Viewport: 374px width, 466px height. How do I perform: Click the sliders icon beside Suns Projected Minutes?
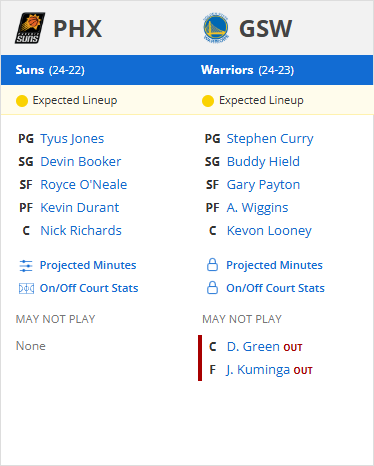[x=26, y=266]
